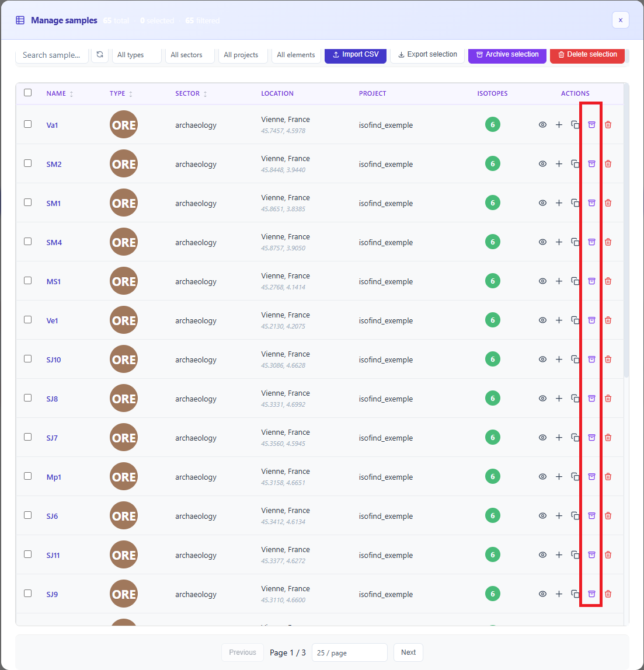Go to the next page of samples

click(408, 652)
